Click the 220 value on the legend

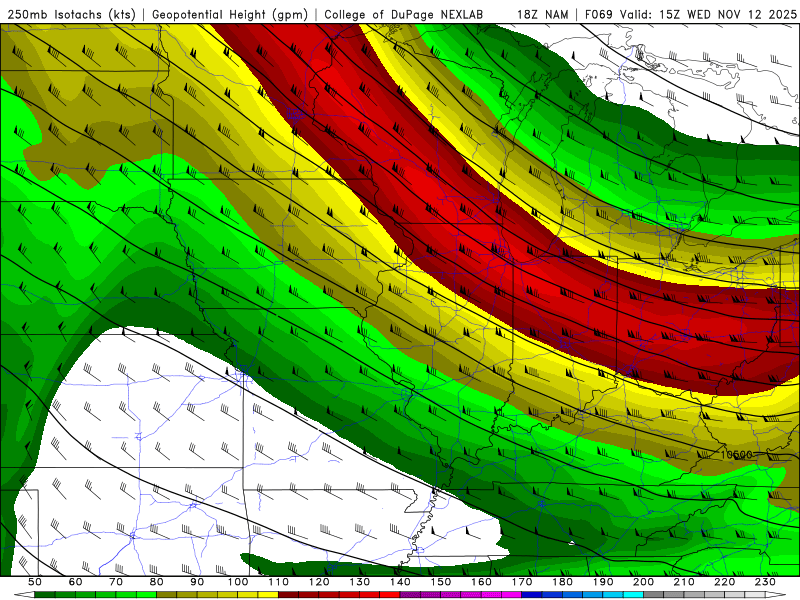coord(724,582)
